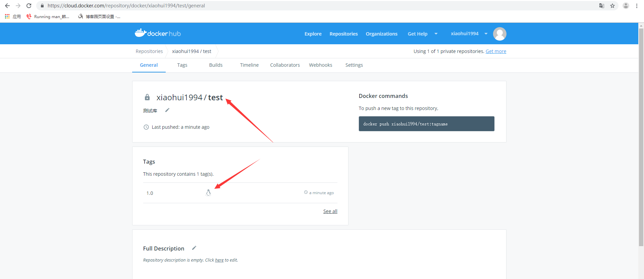
Task: Click the user avatar in header
Action: point(499,34)
